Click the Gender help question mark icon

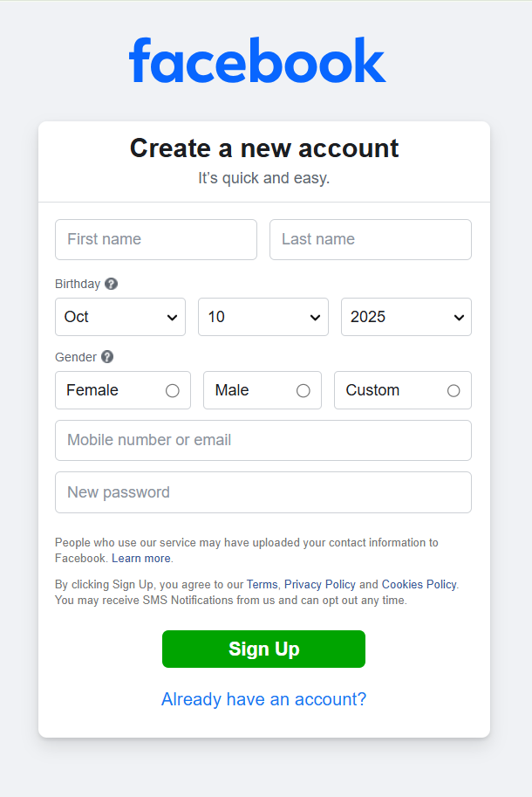tap(107, 357)
